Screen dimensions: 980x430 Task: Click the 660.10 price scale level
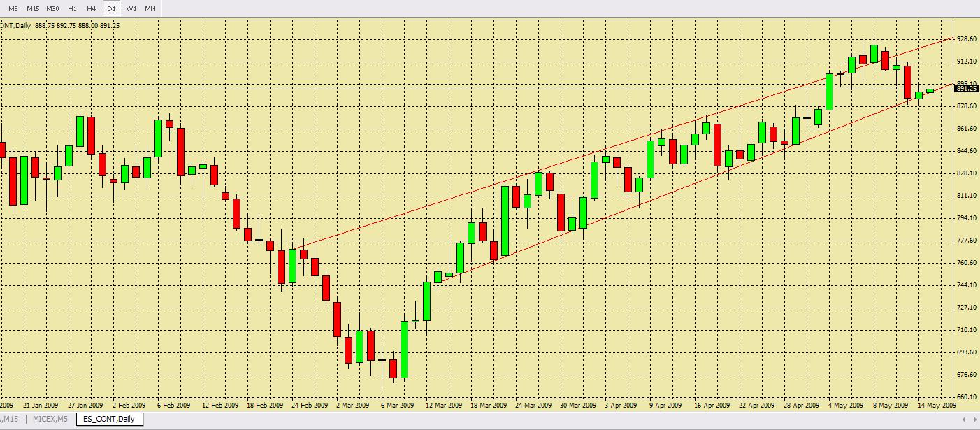click(x=967, y=397)
